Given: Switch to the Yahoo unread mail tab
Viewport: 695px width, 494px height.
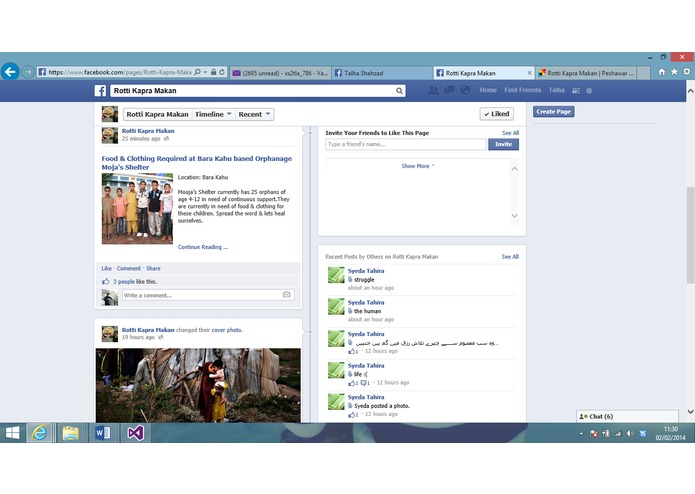Looking at the screenshot, I should (x=280, y=73).
